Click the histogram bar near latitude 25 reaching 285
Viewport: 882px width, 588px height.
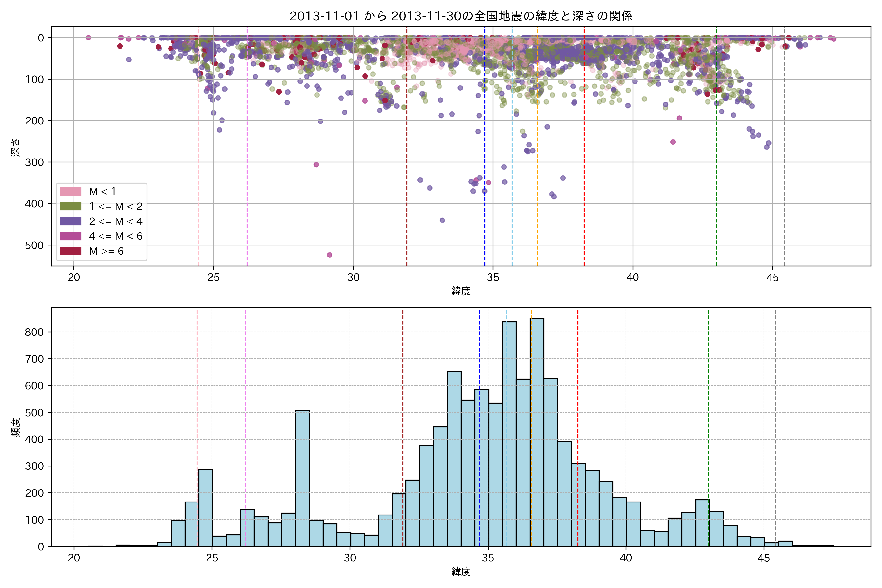[206, 508]
